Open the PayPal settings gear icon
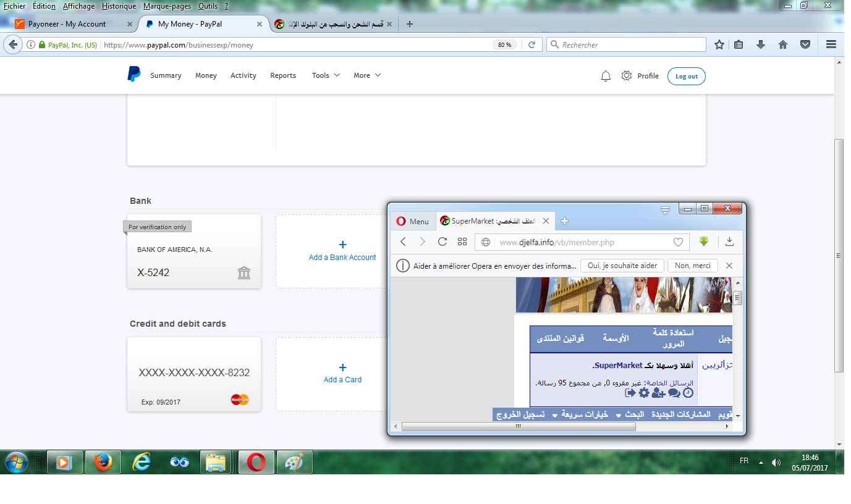This screenshot has height=504, width=851. (627, 75)
